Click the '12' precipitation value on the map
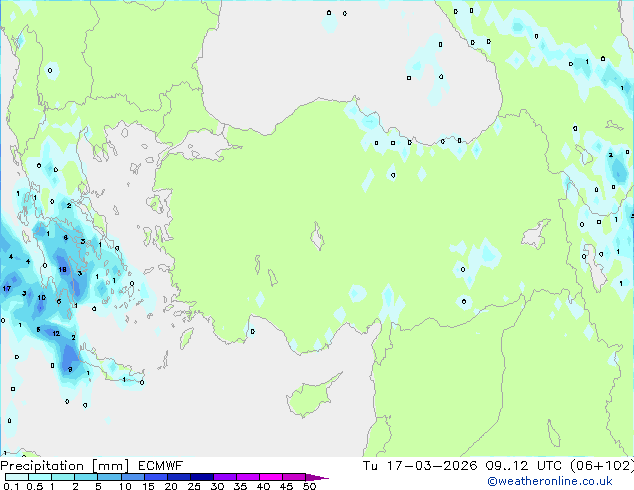634x490 pixels. coord(56,334)
